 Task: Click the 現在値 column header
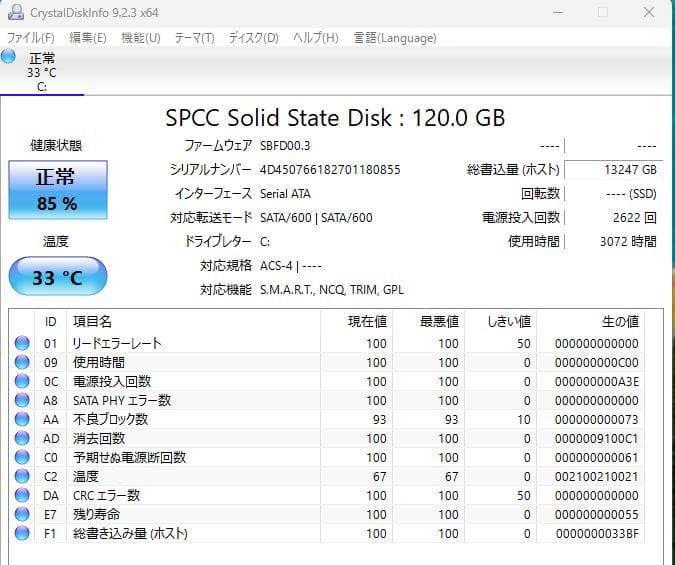tap(356, 321)
